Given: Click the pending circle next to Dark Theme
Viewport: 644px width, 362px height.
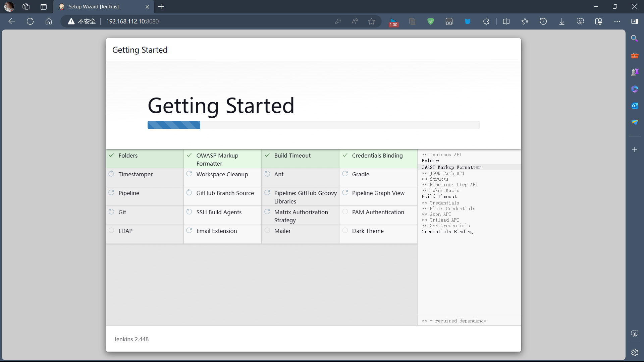Looking at the screenshot, I should point(345,231).
